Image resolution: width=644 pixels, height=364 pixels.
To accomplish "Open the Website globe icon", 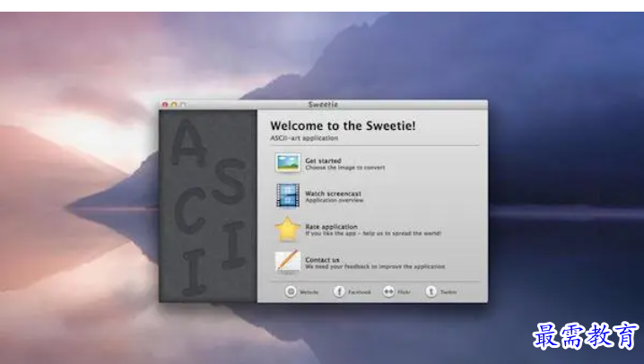I will (x=291, y=291).
